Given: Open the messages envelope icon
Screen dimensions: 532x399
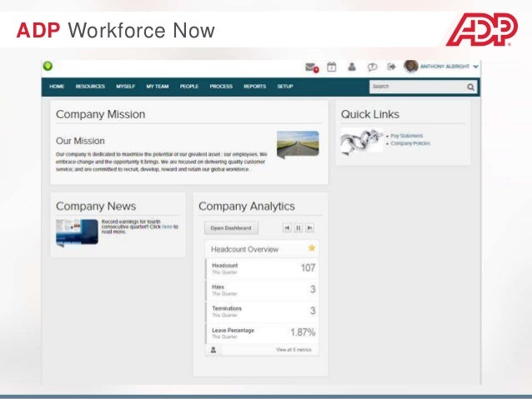Looking at the screenshot, I should pyautogui.click(x=312, y=67).
